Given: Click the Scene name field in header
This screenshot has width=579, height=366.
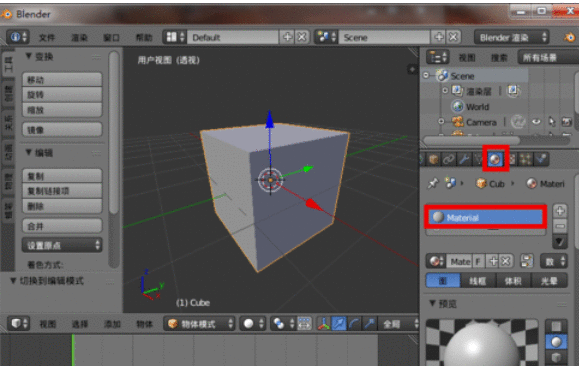Looking at the screenshot, I should point(384,37).
